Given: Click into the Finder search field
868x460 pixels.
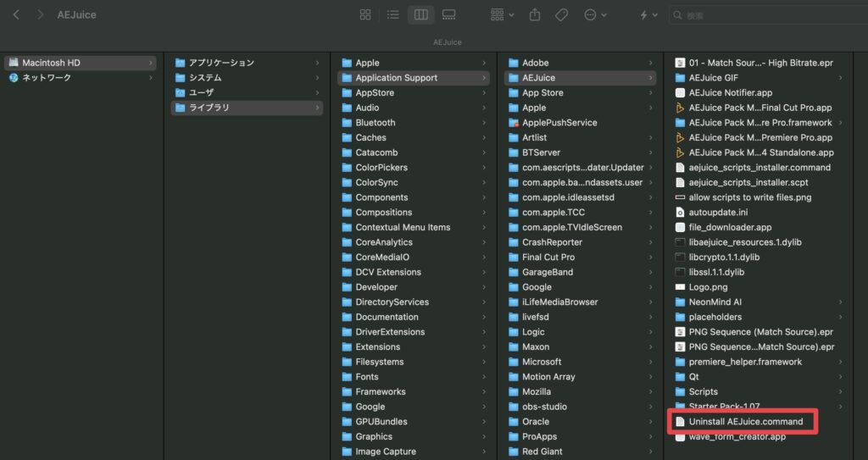Looking at the screenshot, I should click(x=768, y=15).
